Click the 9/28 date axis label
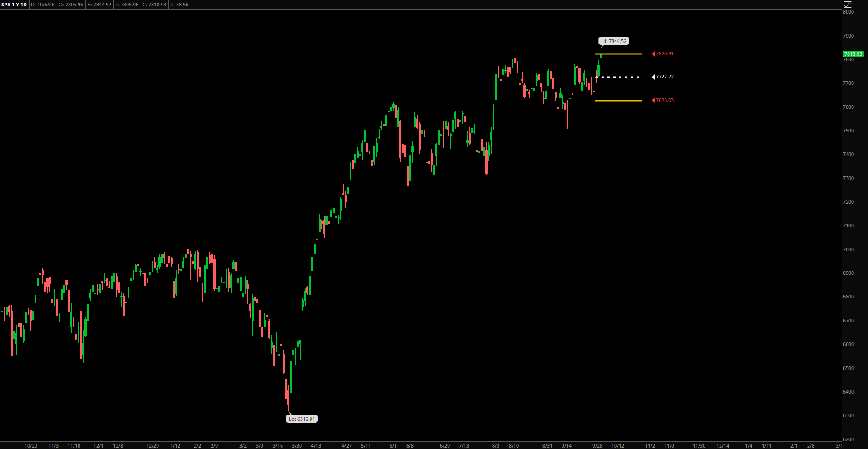 pyautogui.click(x=597, y=446)
